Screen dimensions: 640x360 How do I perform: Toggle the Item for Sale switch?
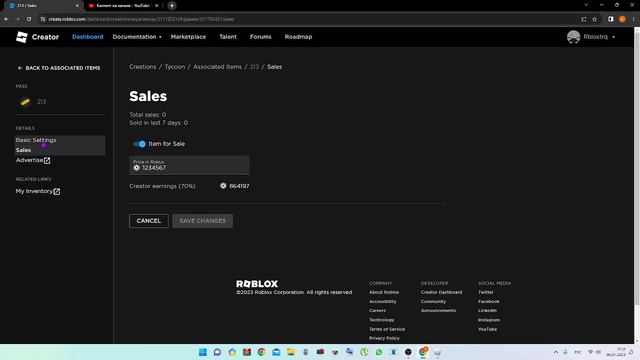click(x=139, y=144)
